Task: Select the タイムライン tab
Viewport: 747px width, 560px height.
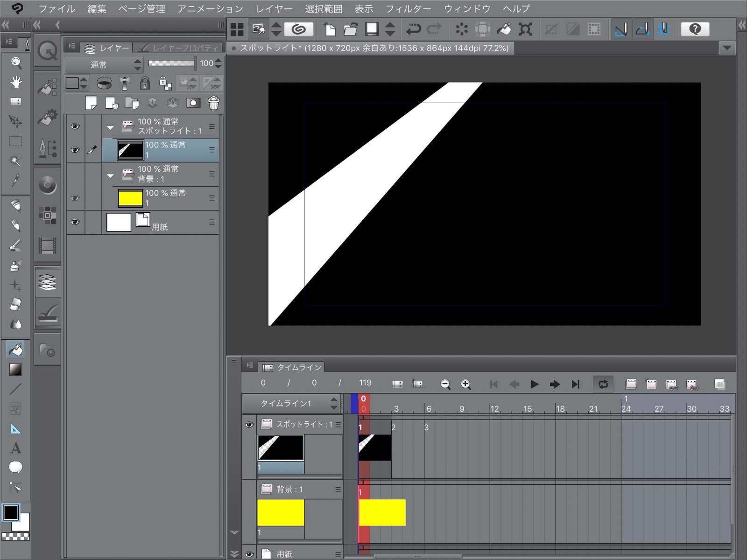Action: (293, 367)
